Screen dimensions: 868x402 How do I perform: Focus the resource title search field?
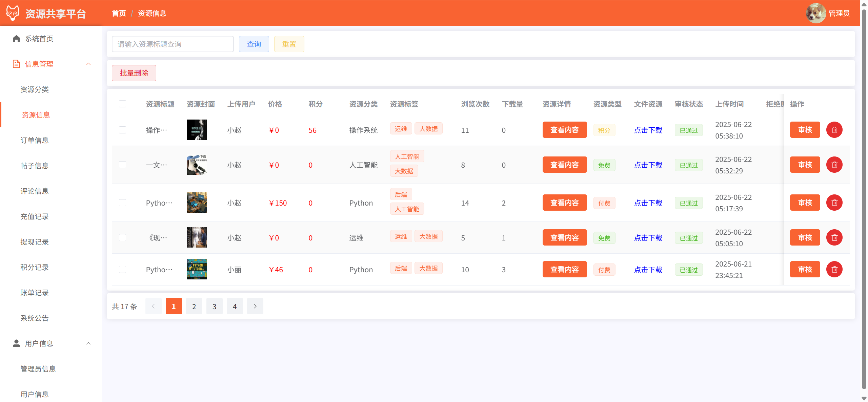[173, 44]
